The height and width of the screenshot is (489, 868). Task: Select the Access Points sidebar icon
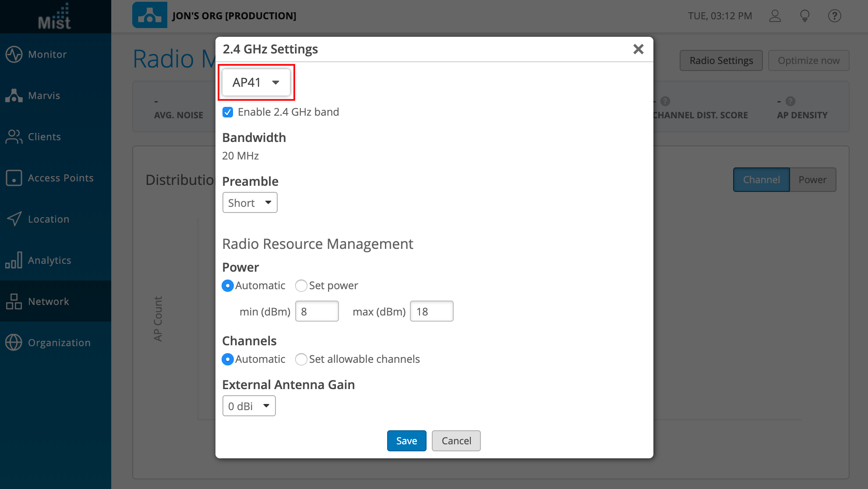coord(14,178)
